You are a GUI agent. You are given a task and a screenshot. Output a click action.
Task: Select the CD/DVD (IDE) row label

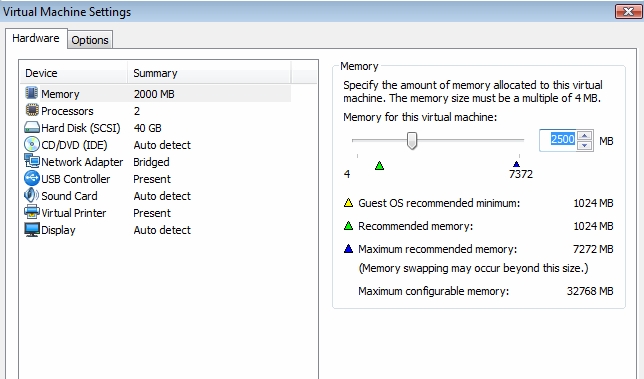(74, 145)
